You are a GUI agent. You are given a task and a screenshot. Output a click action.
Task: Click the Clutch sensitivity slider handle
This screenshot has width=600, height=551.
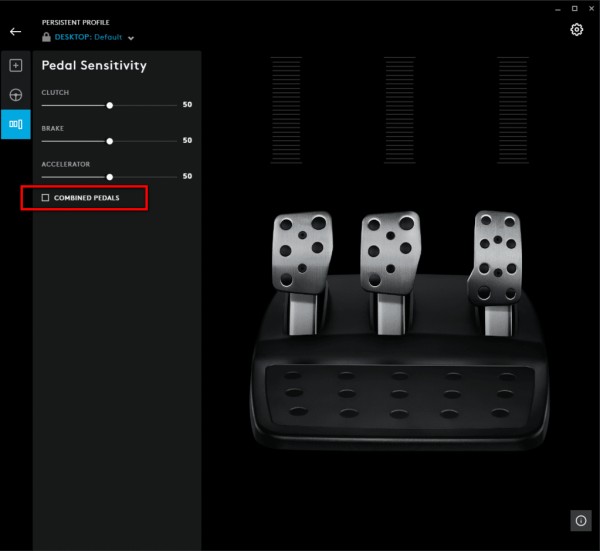(x=110, y=105)
